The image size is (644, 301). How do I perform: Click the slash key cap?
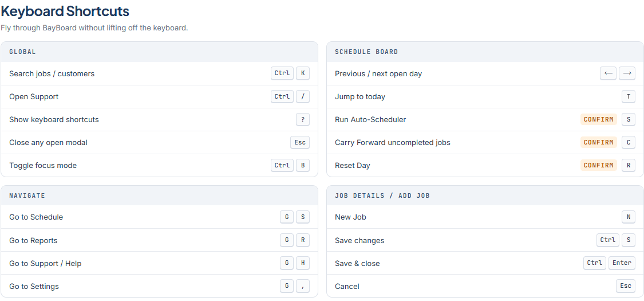pyautogui.click(x=303, y=97)
